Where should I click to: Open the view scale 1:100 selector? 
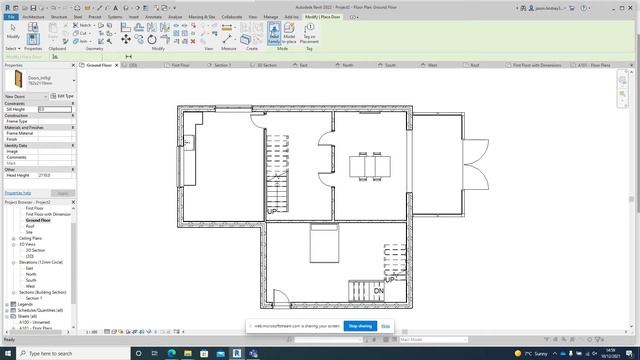click(x=92, y=332)
